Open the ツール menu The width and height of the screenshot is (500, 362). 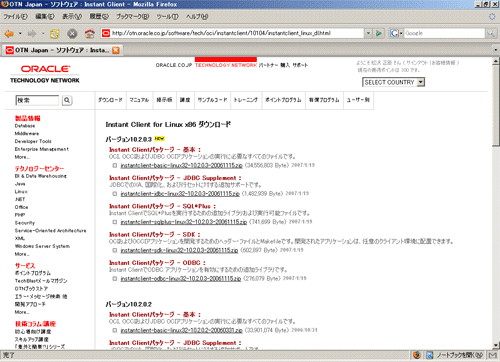167,16
